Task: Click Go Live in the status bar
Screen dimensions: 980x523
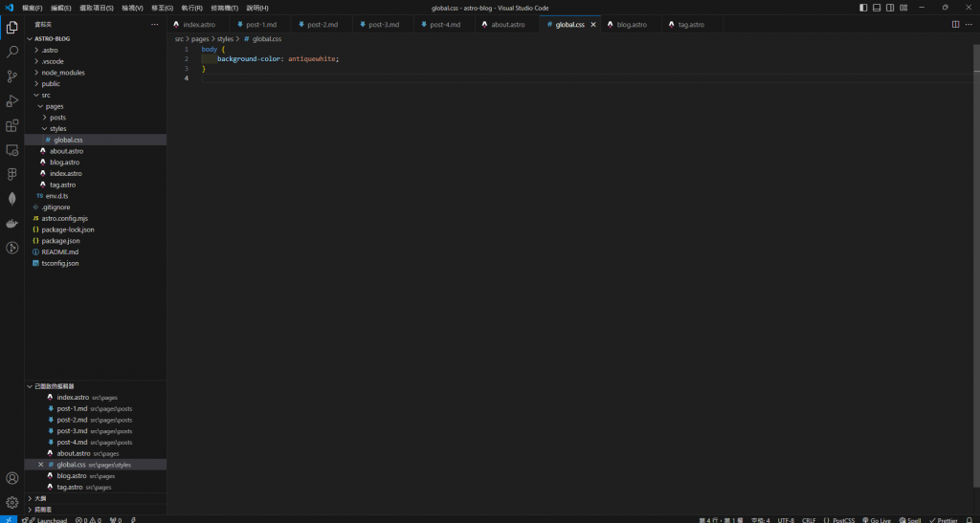Action: coord(877,520)
